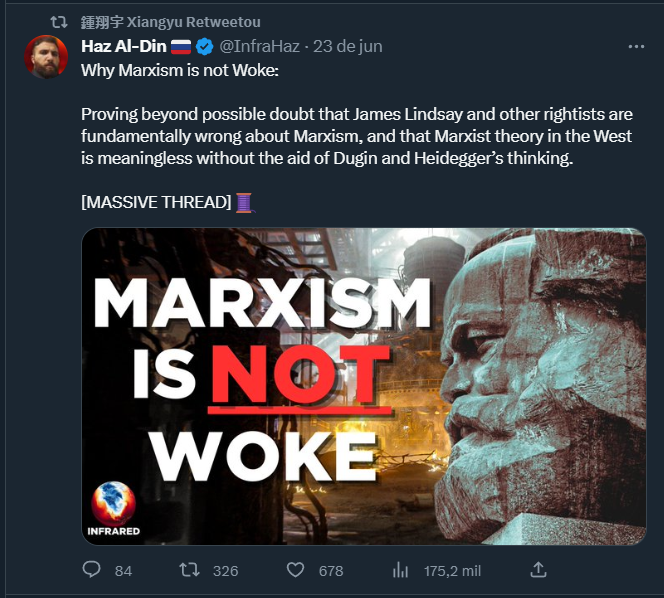Like the tweet with heart icon

pos(295,570)
